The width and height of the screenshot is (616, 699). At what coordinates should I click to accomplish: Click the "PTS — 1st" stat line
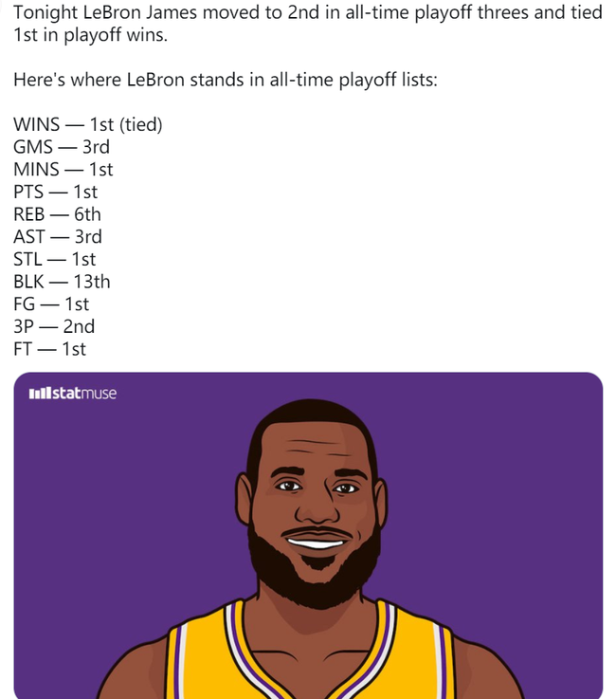(x=55, y=192)
